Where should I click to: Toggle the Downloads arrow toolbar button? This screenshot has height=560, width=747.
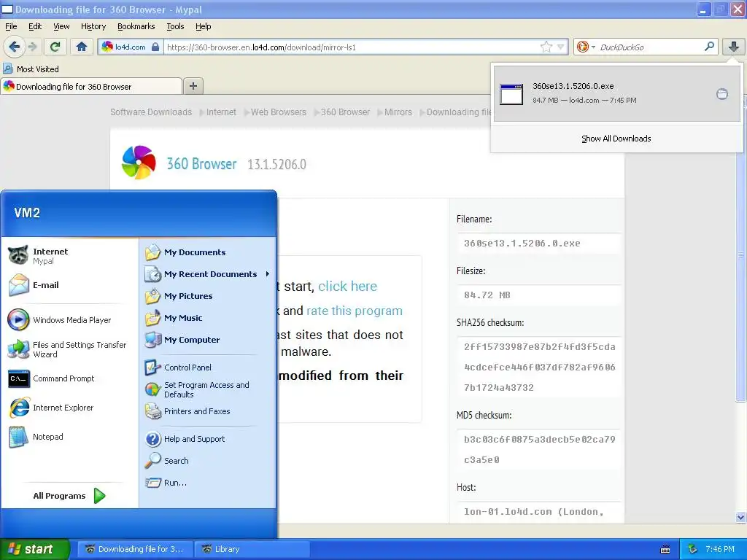coord(734,47)
